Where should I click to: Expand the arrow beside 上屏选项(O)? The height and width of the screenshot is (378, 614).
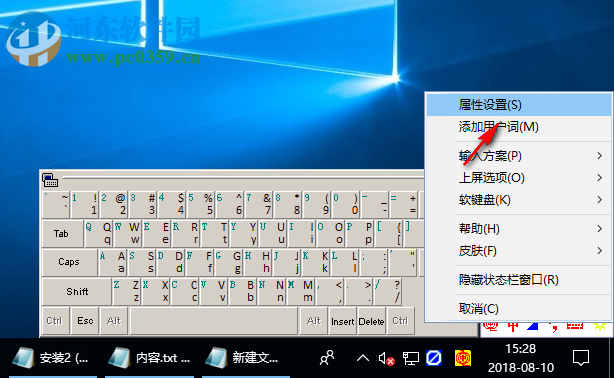600,178
